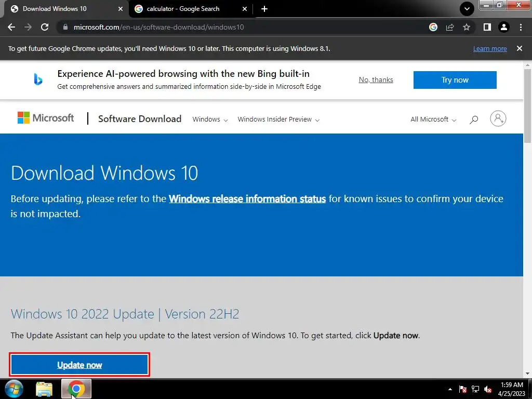Screen dimensions: 532x399
Task: Click the browser forward arrow
Action: (28, 27)
